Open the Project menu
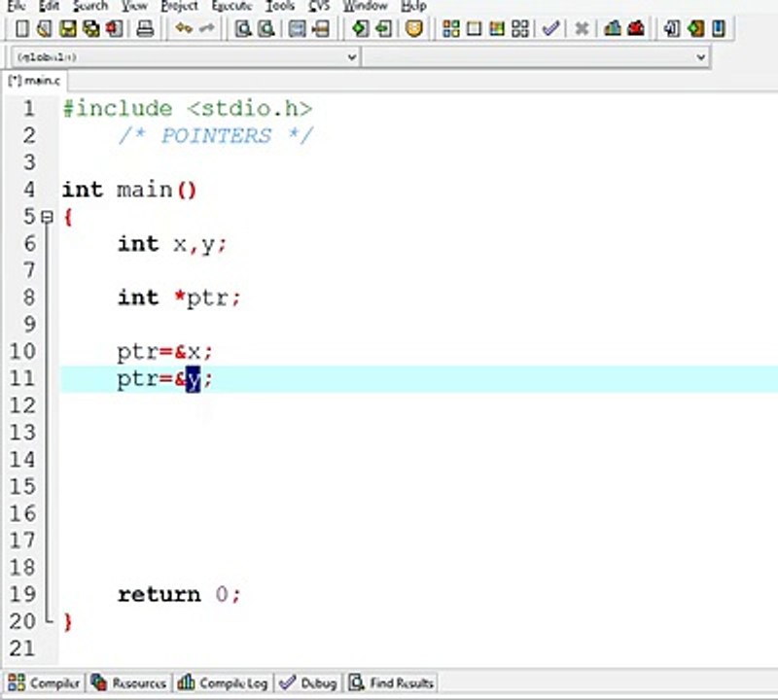Screen dimensions: 778x700 pyautogui.click(x=180, y=6)
